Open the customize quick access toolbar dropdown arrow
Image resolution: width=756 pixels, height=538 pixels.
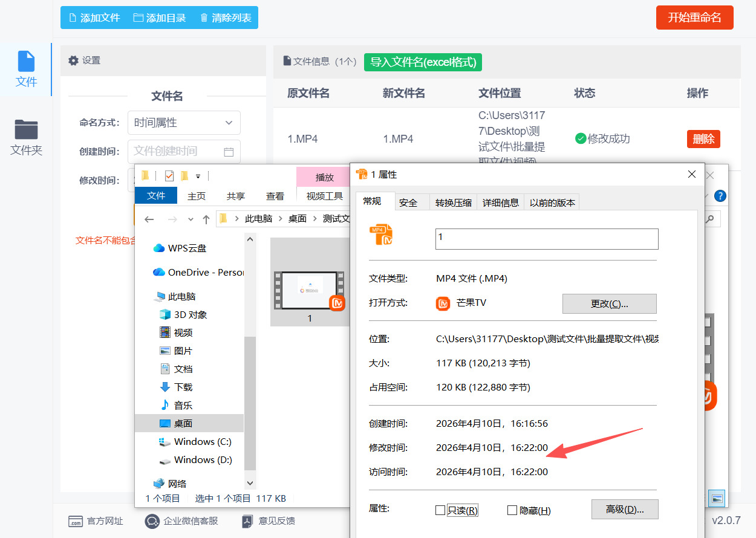[198, 177]
